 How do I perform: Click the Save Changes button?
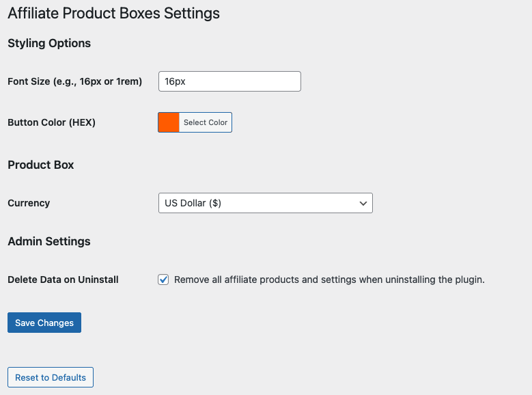click(44, 323)
